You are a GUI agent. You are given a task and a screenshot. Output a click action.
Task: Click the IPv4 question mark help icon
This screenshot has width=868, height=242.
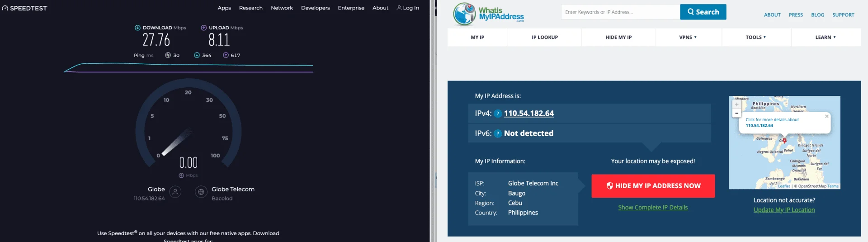click(x=498, y=114)
